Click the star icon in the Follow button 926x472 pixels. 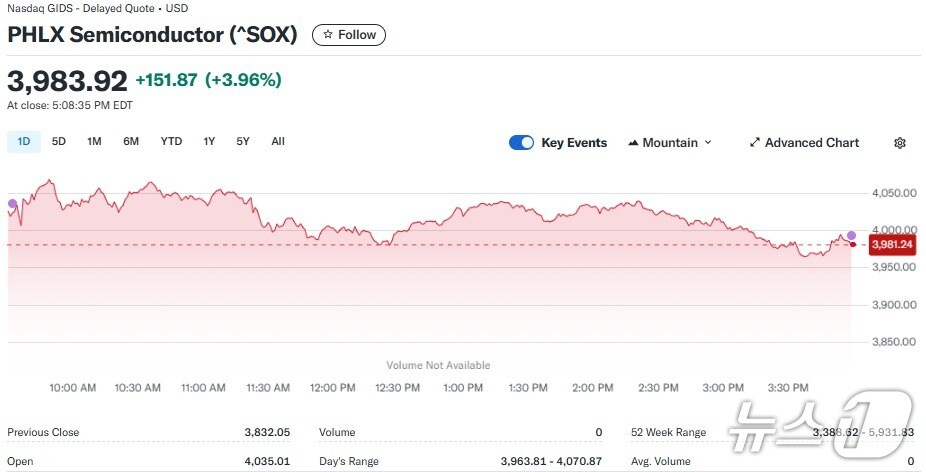(328, 35)
